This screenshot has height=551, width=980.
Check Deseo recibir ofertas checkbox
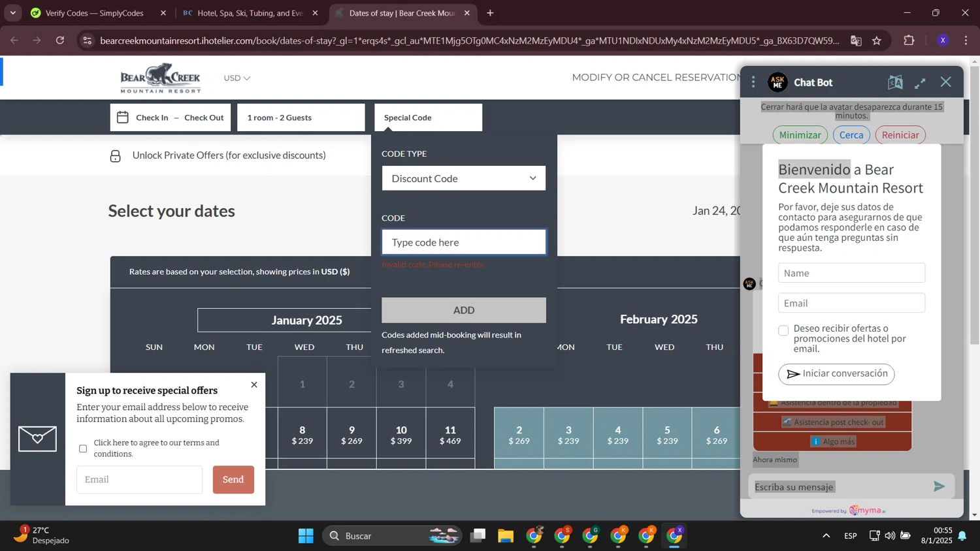point(783,331)
